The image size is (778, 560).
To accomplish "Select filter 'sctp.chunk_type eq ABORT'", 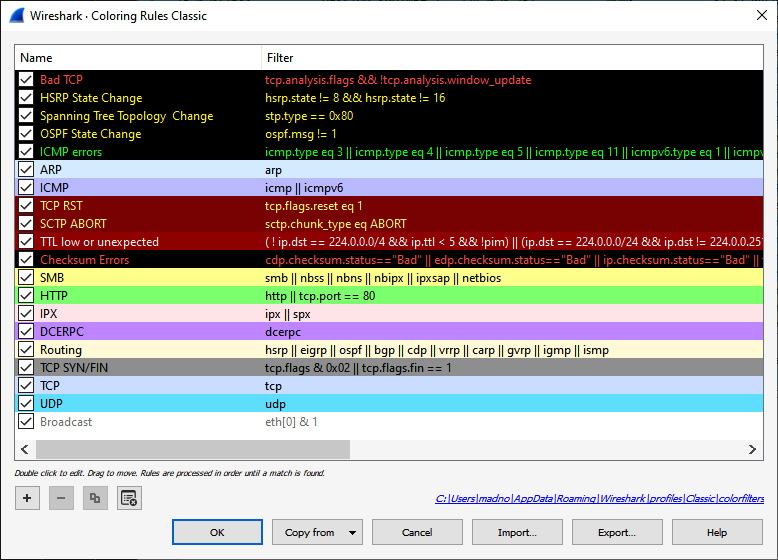I will [335, 224].
